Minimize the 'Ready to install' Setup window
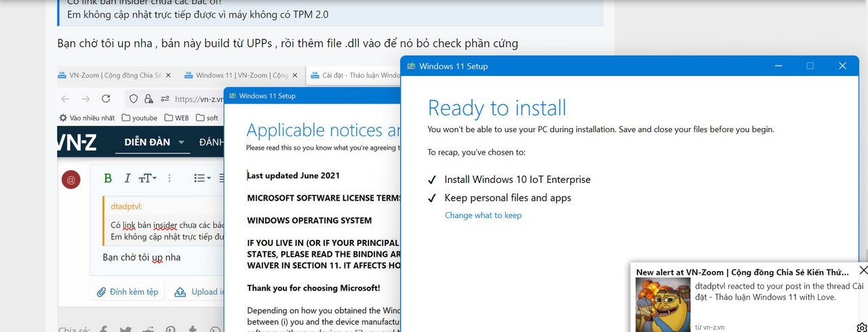 pyautogui.click(x=777, y=66)
